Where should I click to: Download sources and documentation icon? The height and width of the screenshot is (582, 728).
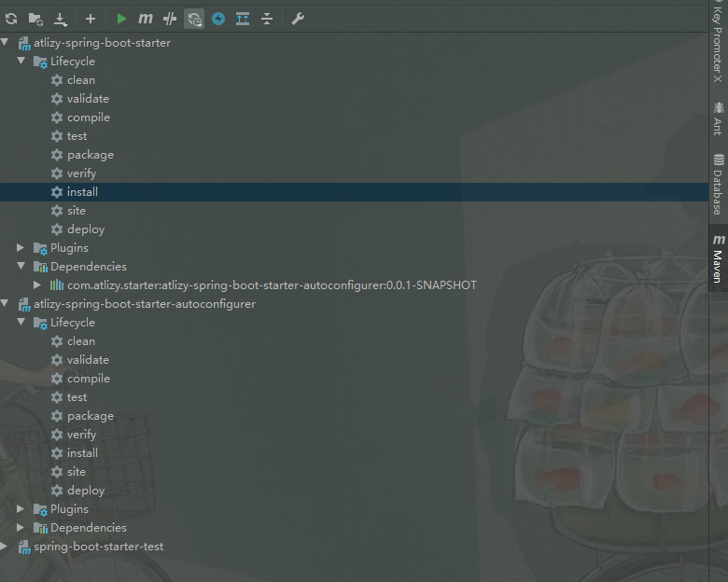pos(61,19)
